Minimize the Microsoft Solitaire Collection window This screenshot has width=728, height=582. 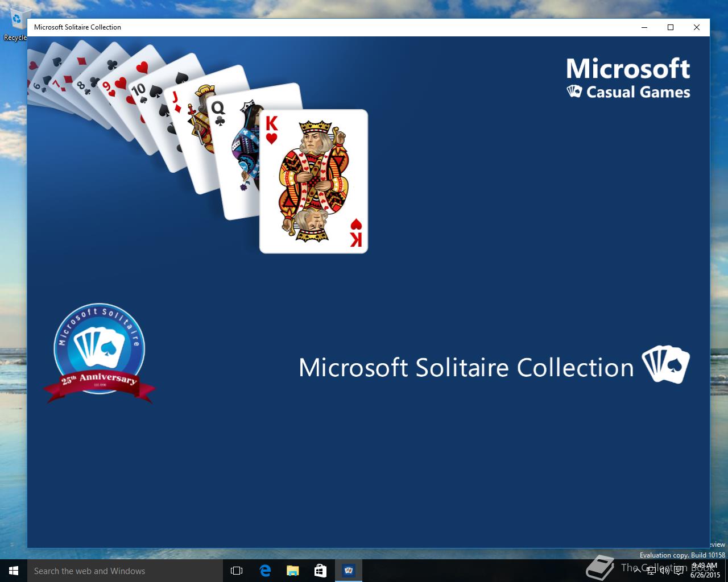tap(645, 27)
